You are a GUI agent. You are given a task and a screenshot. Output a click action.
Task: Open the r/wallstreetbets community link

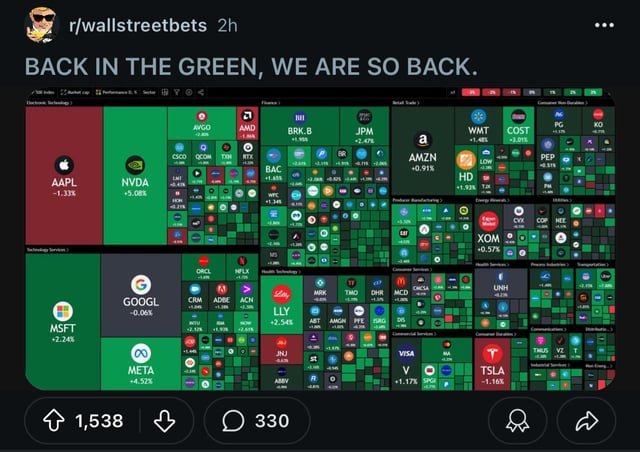138,25
